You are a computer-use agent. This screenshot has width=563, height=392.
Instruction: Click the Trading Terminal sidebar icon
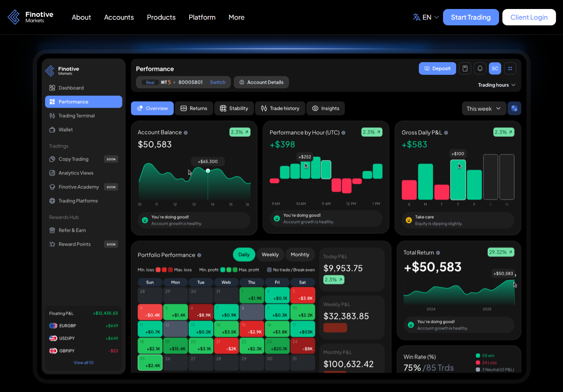[x=52, y=116]
